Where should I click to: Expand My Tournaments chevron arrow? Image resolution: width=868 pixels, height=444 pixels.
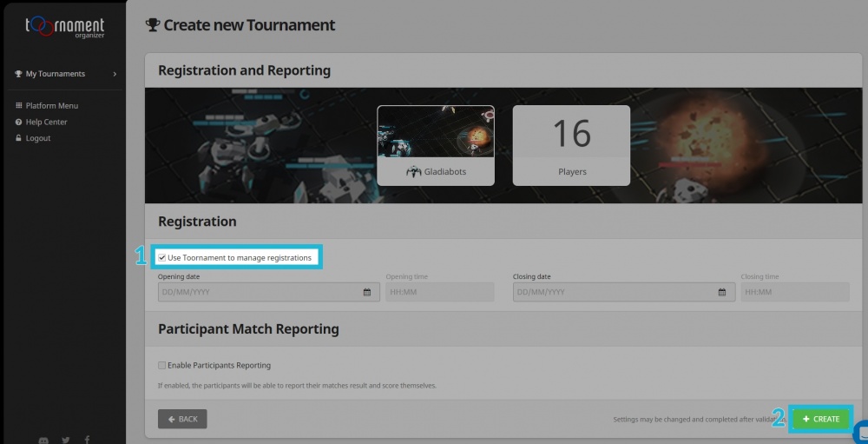115,74
